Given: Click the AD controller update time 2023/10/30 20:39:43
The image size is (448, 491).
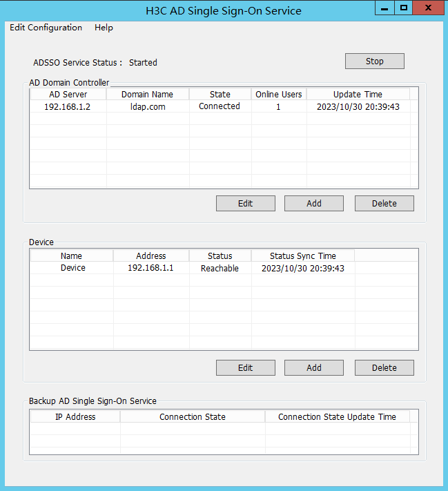Looking at the screenshot, I should tap(358, 107).
